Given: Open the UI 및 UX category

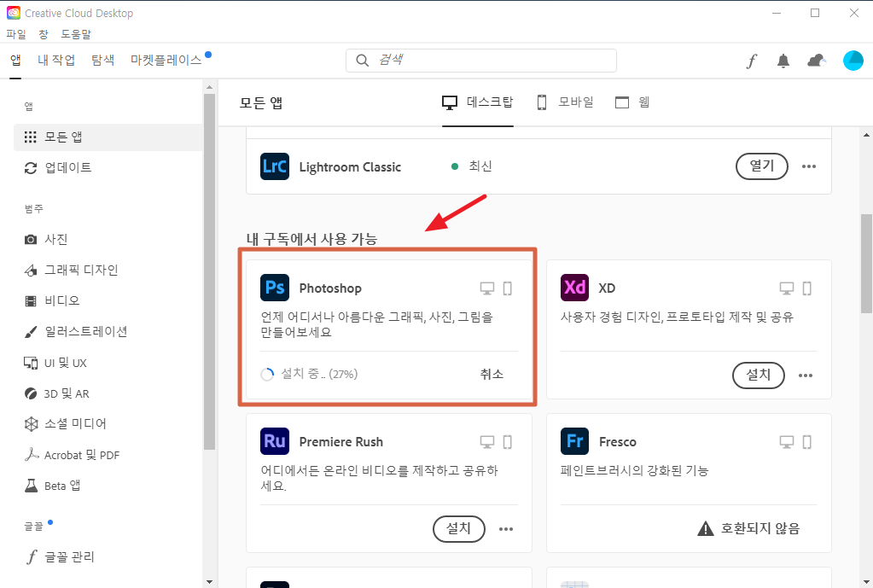Looking at the screenshot, I should [x=55, y=363].
